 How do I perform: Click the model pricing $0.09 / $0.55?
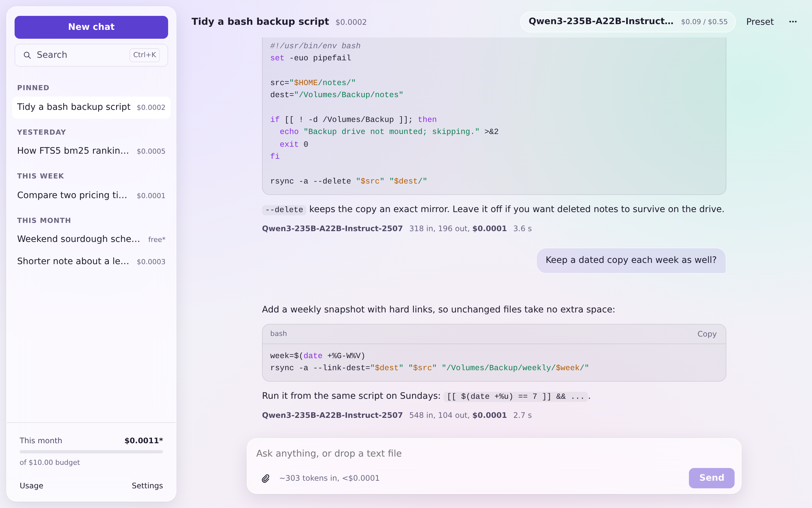(704, 22)
